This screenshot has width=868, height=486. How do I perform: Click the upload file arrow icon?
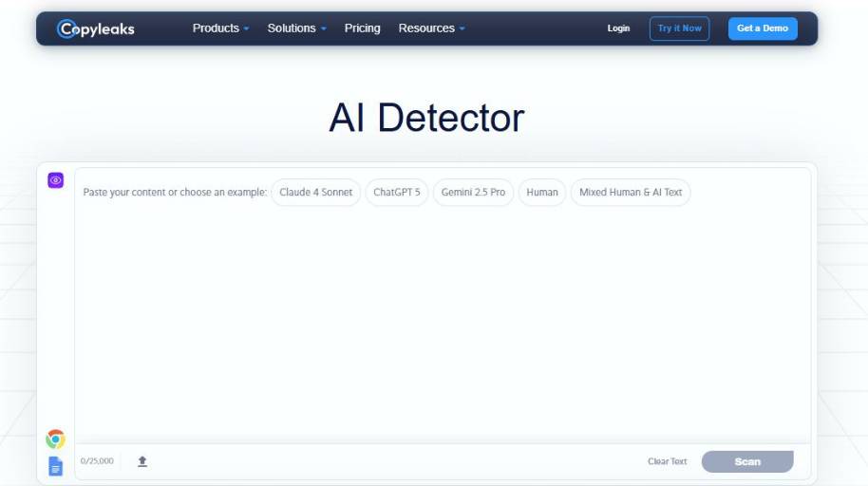142,461
